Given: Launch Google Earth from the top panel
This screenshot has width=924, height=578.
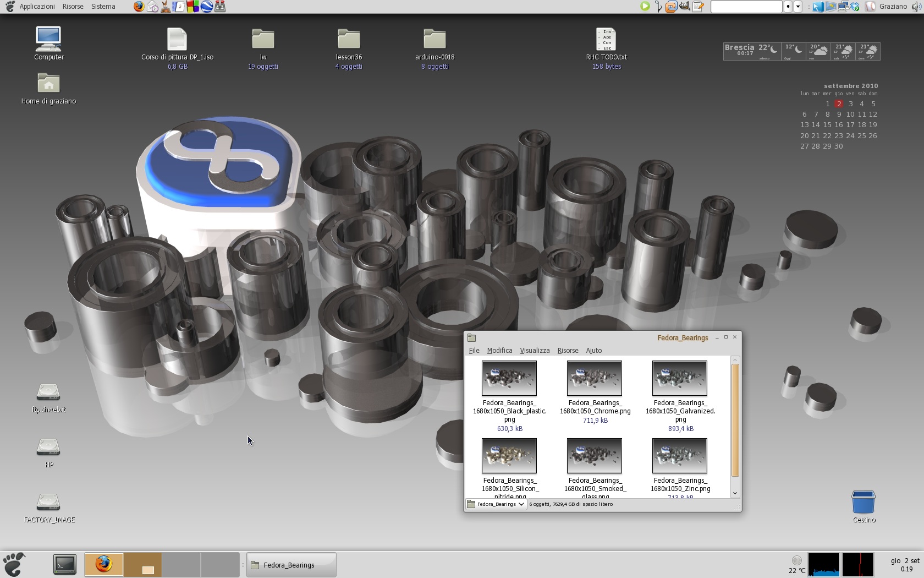Looking at the screenshot, I should click(206, 7).
